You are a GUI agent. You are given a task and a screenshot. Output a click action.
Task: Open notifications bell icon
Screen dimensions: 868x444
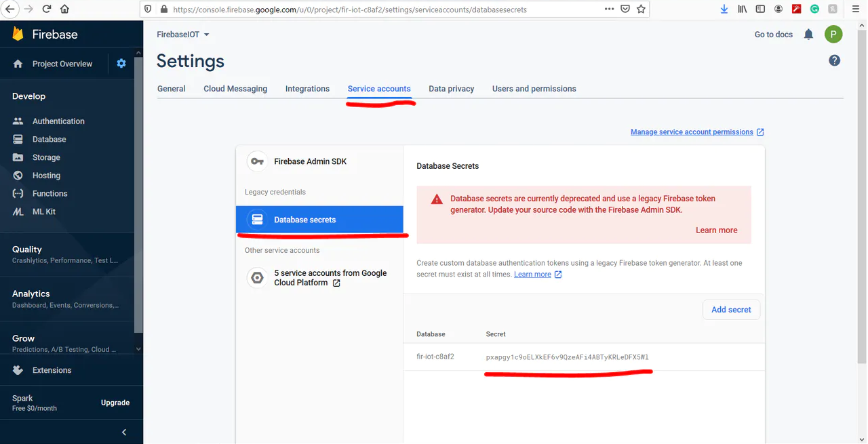point(808,35)
